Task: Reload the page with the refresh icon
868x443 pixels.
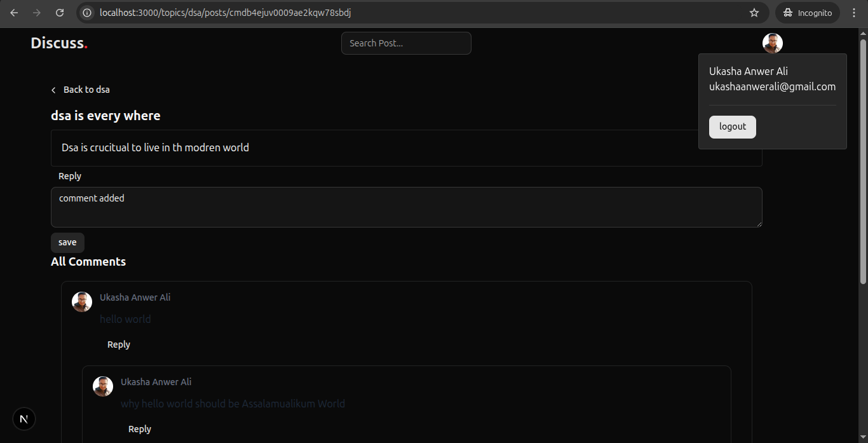Action: [60, 13]
